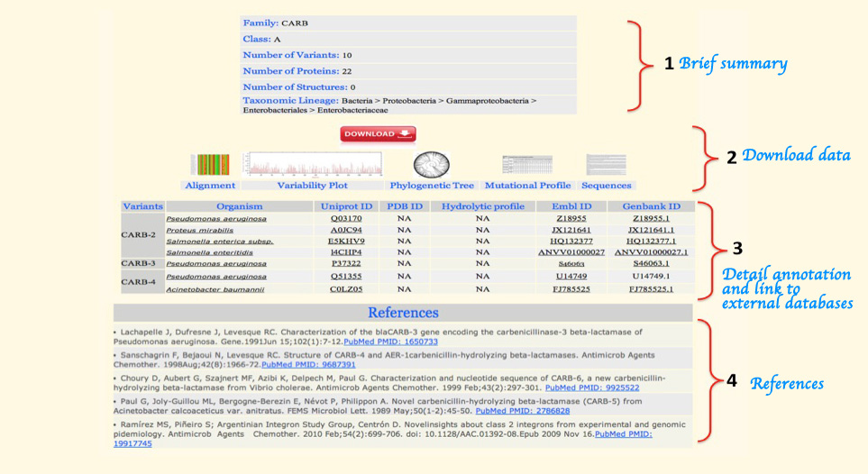Click the Sequences thumbnail image
868x474 pixels.
(x=606, y=165)
